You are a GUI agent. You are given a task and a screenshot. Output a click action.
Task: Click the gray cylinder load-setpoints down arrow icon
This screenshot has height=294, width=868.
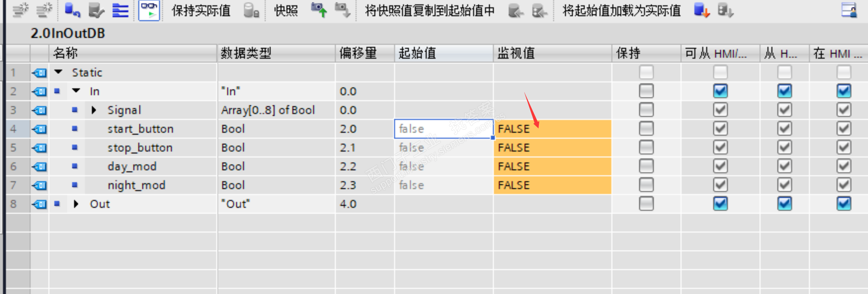tap(726, 11)
